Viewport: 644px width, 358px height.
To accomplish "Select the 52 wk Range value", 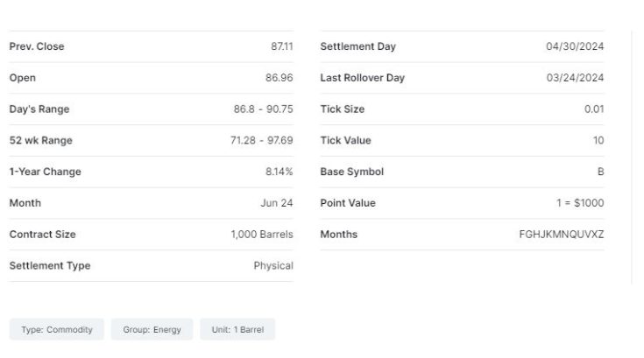I will coord(261,140).
